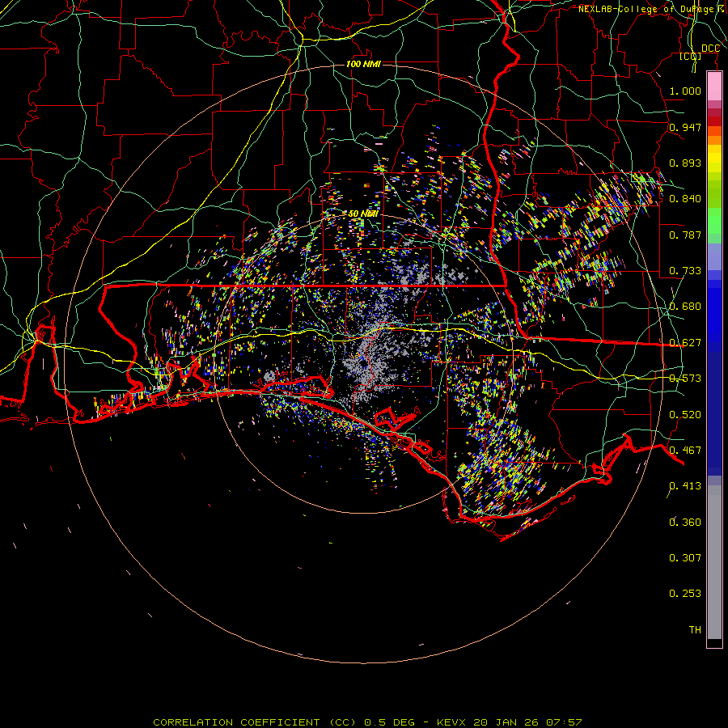Image resolution: width=728 pixels, height=728 pixels.
Task: Click the [CC] color scale header
Action: point(691,56)
